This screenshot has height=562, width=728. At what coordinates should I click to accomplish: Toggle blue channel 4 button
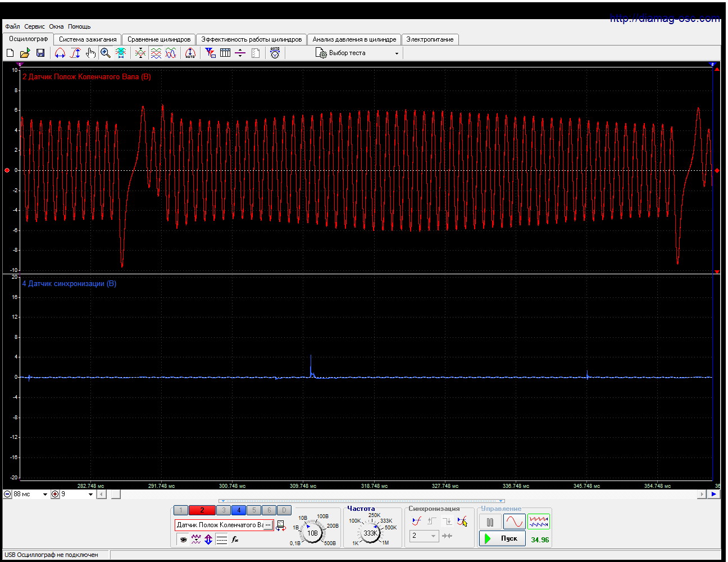tap(239, 510)
